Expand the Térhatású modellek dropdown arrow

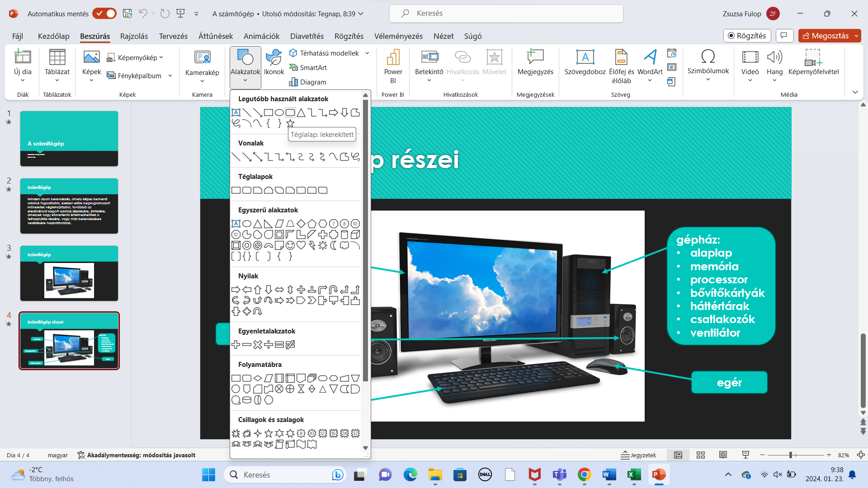click(367, 53)
